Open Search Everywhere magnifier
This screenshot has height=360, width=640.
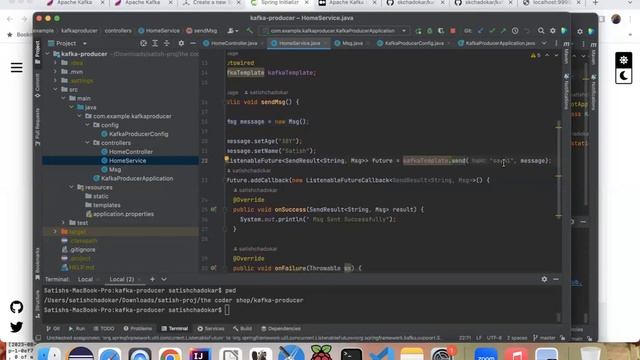[x=541, y=31]
